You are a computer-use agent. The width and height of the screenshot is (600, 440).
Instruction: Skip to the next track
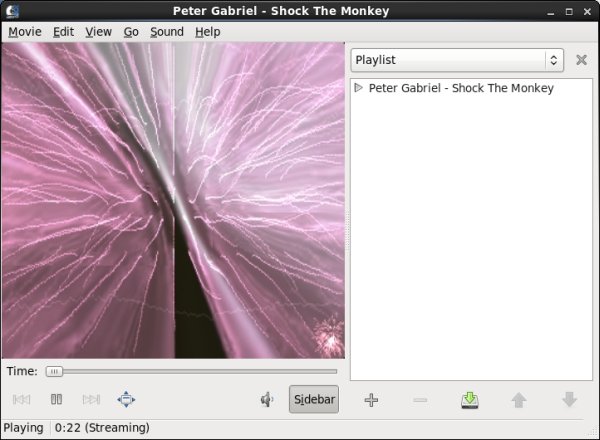click(91, 400)
